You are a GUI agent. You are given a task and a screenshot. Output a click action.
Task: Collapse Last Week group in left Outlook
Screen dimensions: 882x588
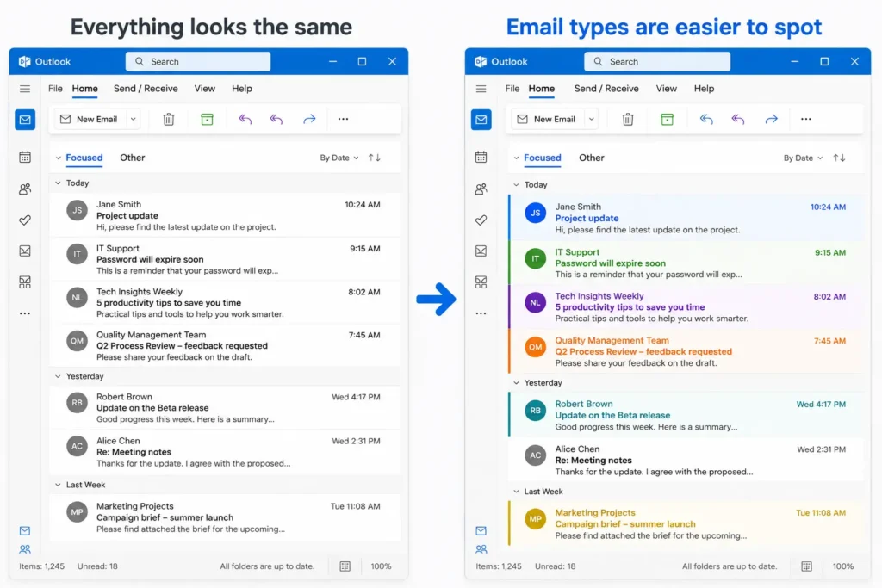(58, 485)
